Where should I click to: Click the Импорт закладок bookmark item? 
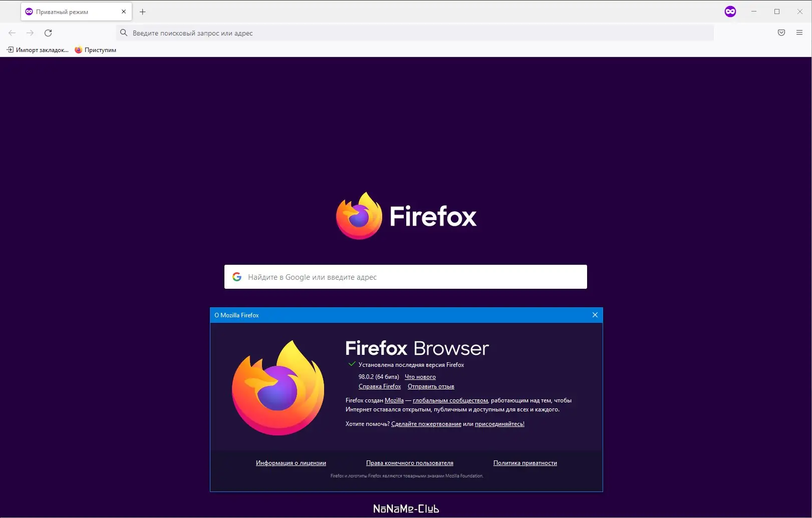point(38,50)
